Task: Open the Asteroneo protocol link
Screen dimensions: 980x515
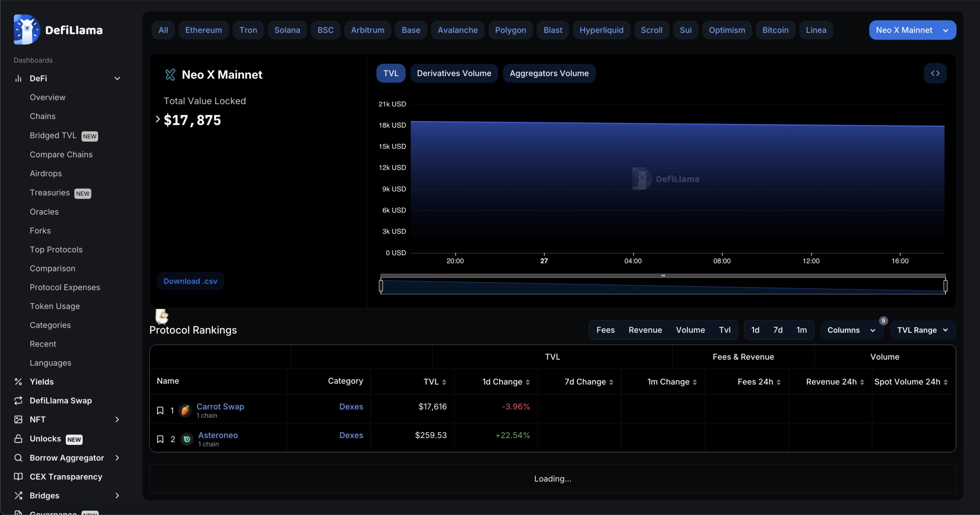Action: click(x=218, y=435)
